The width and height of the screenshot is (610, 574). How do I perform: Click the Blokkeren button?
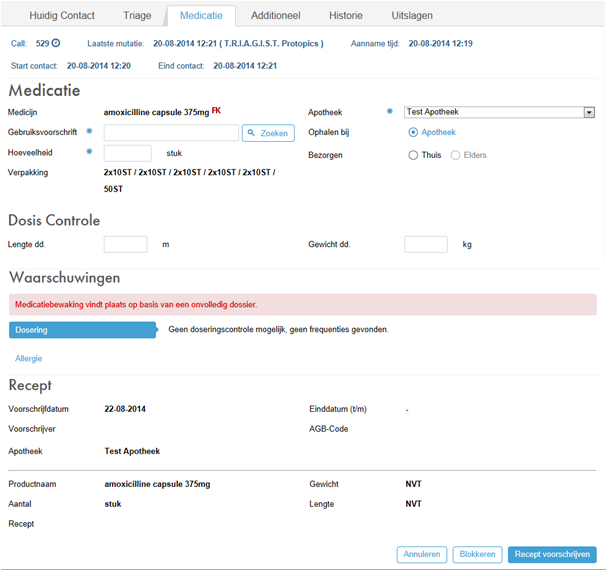coord(477,554)
